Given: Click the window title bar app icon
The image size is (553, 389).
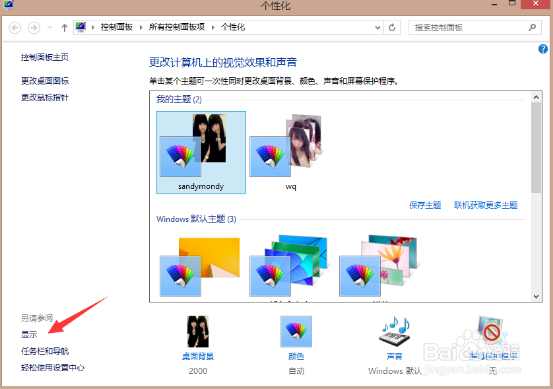Looking at the screenshot, I should point(8,5).
